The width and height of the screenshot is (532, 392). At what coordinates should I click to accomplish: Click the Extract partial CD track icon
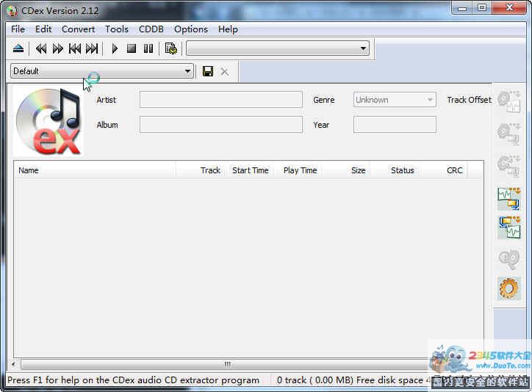tap(509, 165)
